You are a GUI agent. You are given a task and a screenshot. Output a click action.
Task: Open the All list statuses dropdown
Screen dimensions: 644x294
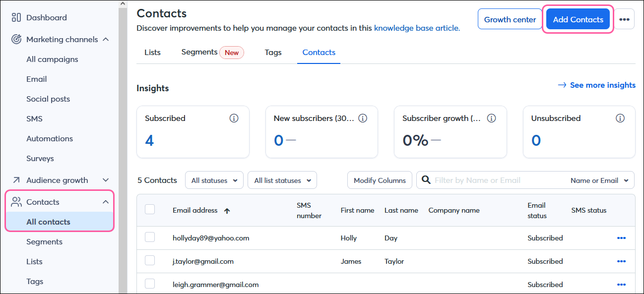click(x=282, y=180)
